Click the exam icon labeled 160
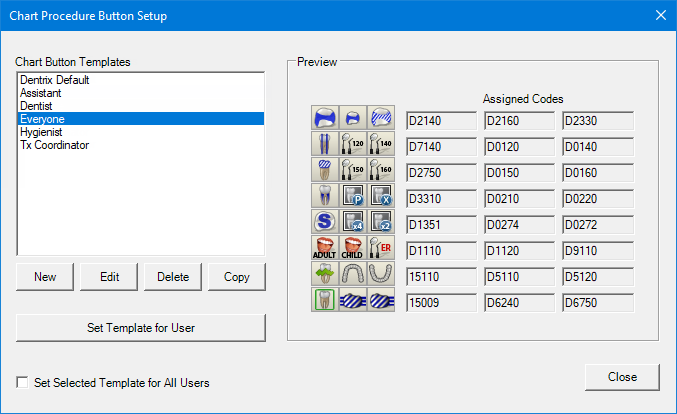This screenshot has width=677, height=414. [x=381, y=169]
